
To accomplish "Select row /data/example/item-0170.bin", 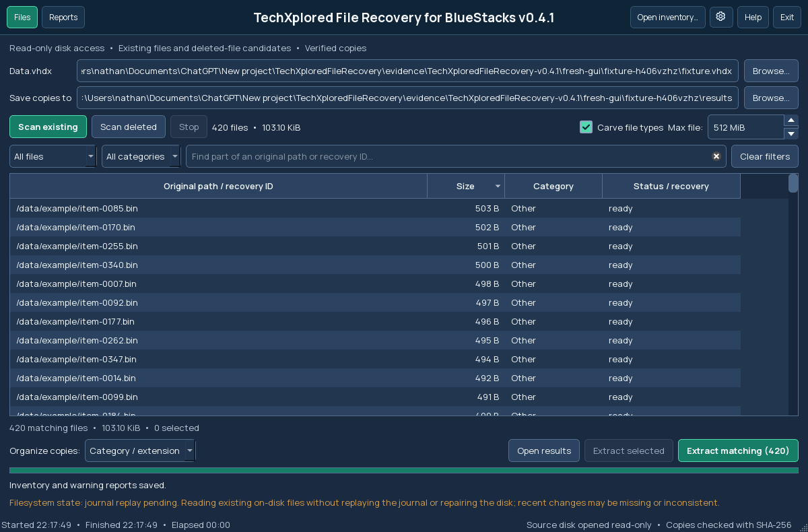I will pos(375,227).
